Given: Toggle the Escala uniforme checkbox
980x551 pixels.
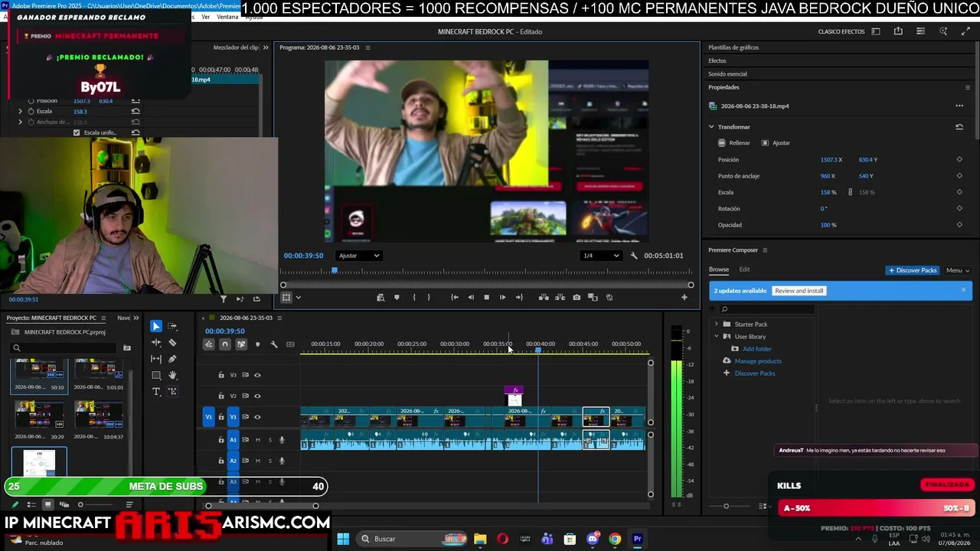Looking at the screenshot, I should click(77, 133).
